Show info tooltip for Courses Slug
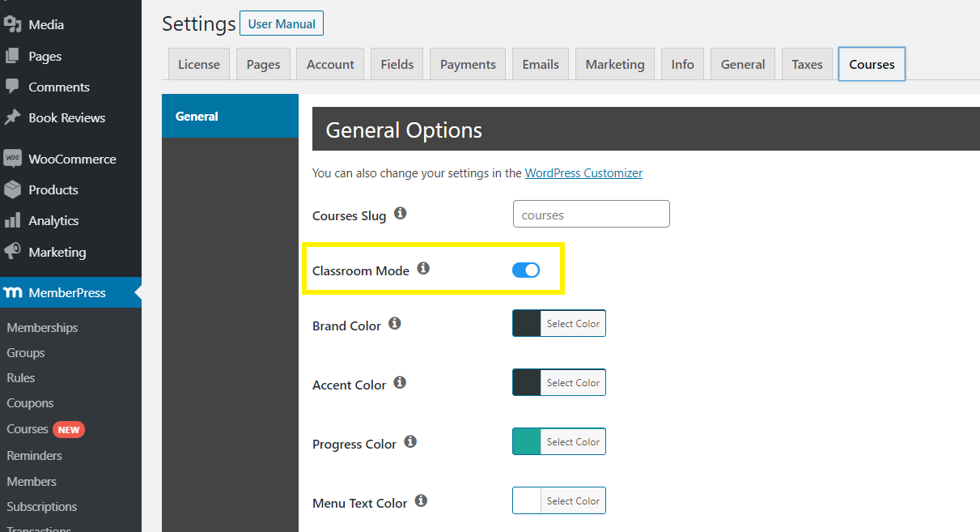This screenshot has height=532, width=980. click(400, 214)
